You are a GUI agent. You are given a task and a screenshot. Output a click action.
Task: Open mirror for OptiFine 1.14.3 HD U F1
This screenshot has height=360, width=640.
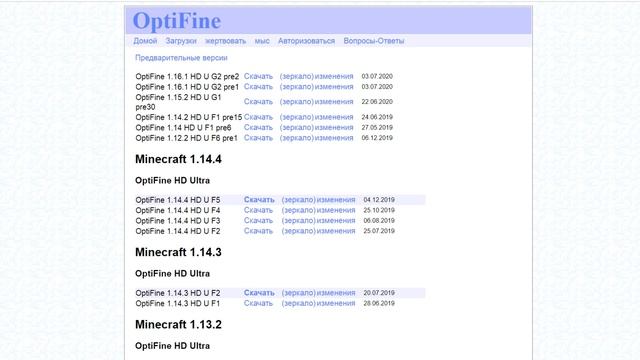[x=299, y=303]
